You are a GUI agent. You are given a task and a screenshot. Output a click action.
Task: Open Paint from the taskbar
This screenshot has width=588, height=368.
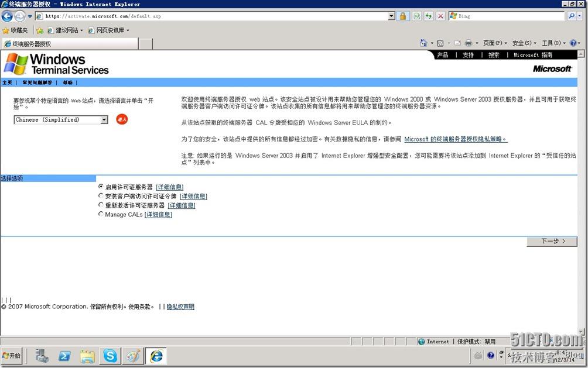[133, 356]
